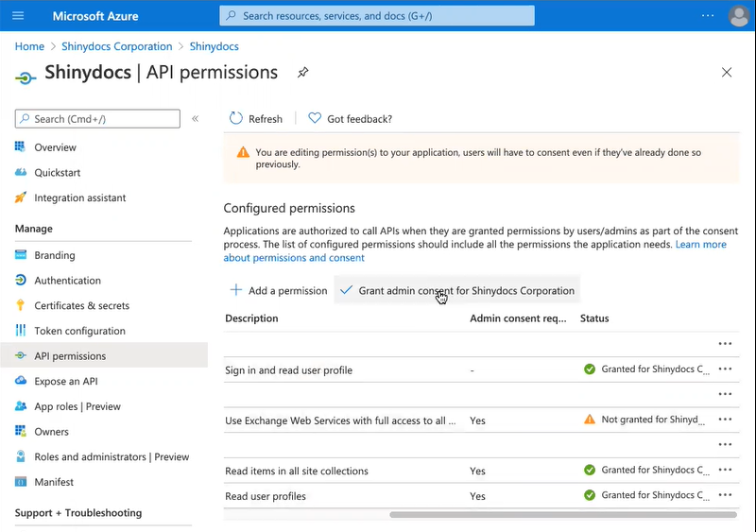Open the Overview page
Image resolution: width=756 pixels, height=532 pixels.
coord(55,147)
